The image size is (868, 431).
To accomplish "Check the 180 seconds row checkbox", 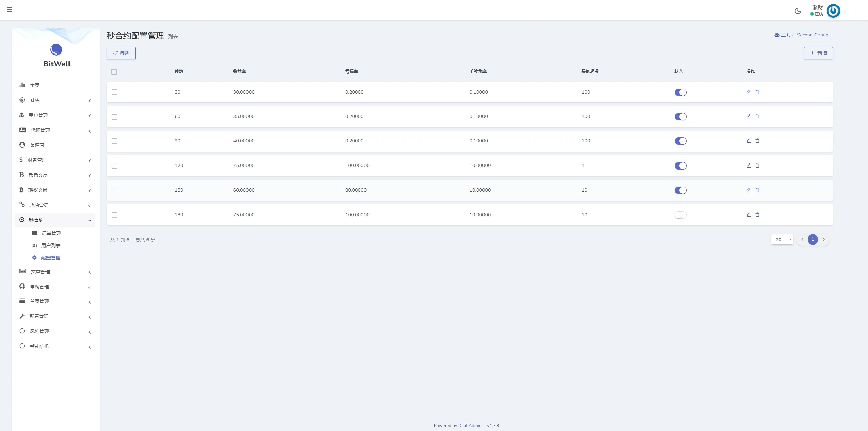I will pos(115,215).
